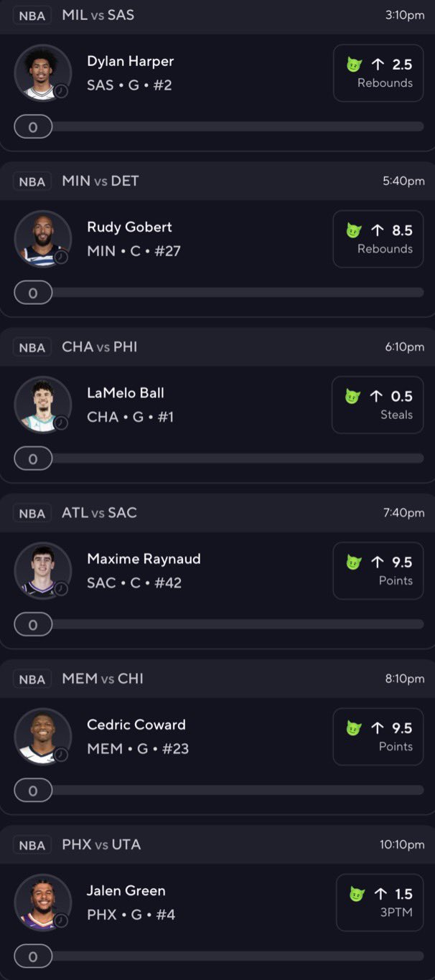Click the clock badge on Cedric Coward's avatar

tap(61, 754)
